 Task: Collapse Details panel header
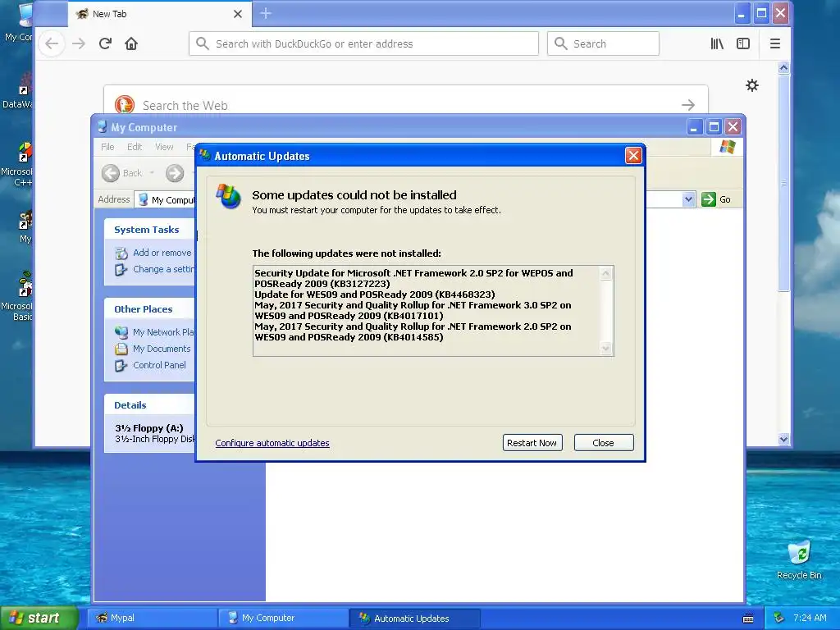point(149,405)
